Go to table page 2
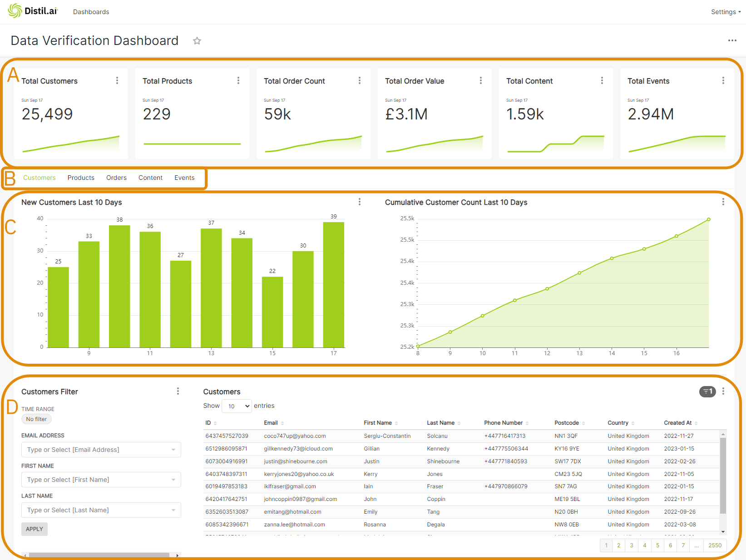 (618, 545)
